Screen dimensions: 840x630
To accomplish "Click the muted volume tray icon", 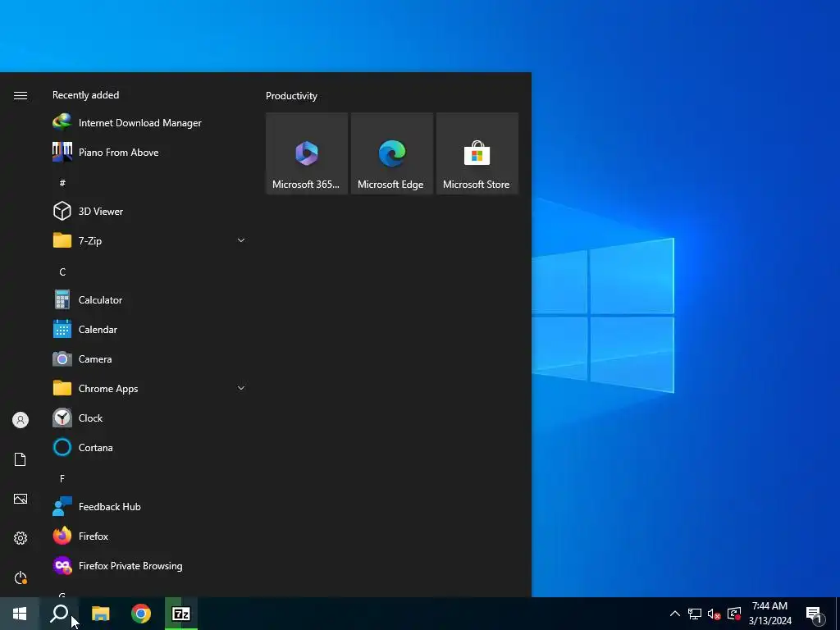I will coord(714,614).
